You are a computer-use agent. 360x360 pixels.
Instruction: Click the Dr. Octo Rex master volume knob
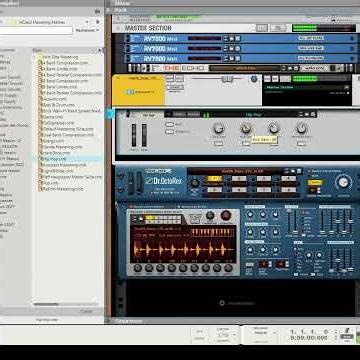click(x=343, y=182)
